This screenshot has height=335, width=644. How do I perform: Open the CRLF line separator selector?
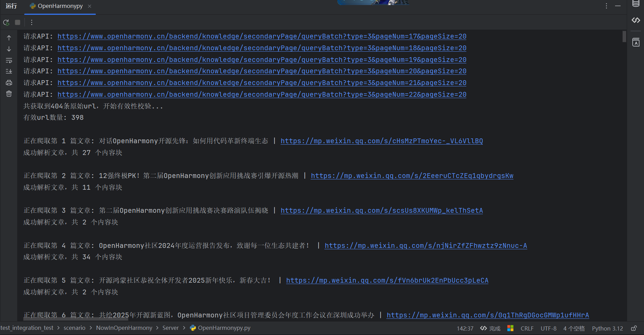pyautogui.click(x=527, y=328)
